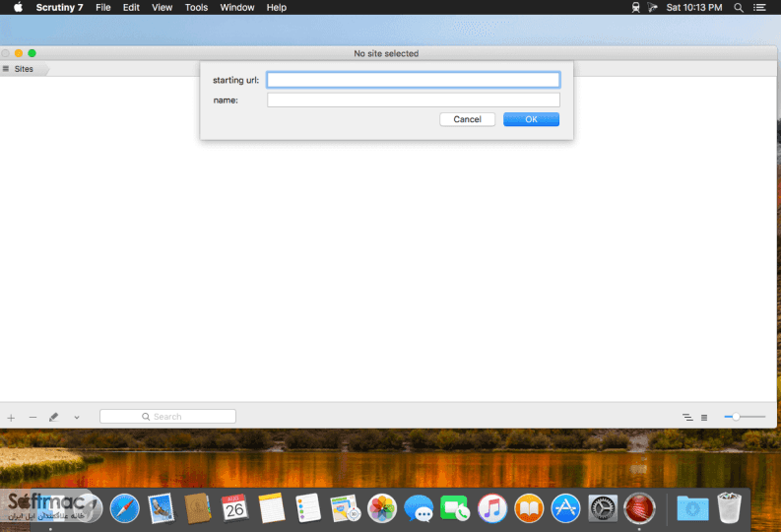781x532 pixels.
Task: Click the starting url text field
Action: (x=413, y=80)
